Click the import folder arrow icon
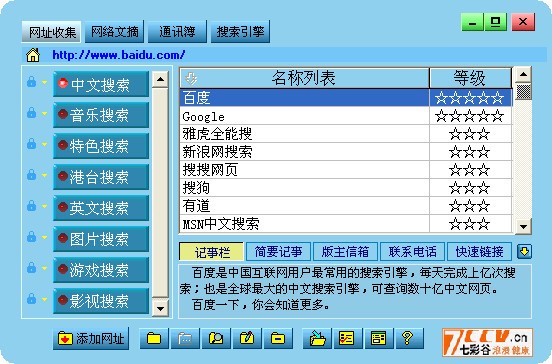The height and width of the screenshot is (364, 552). click(317, 338)
